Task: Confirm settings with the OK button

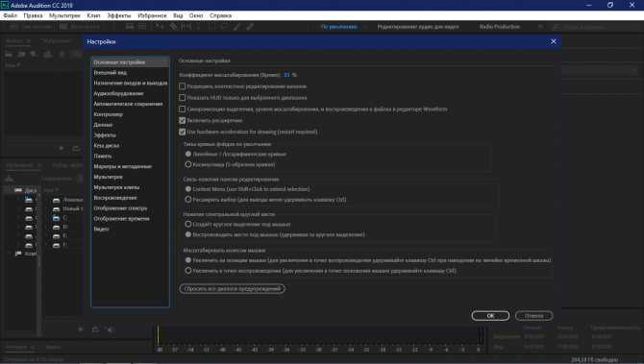Action: tap(490, 316)
